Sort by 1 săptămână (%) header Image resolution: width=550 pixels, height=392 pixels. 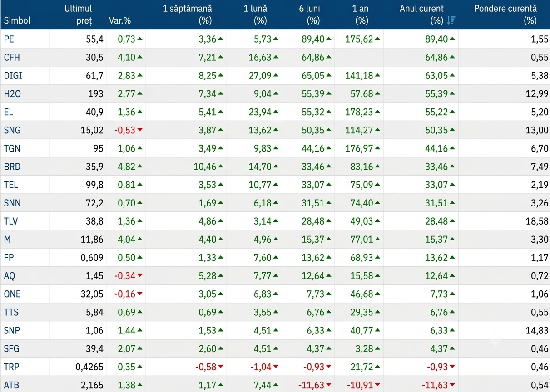tap(187, 15)
